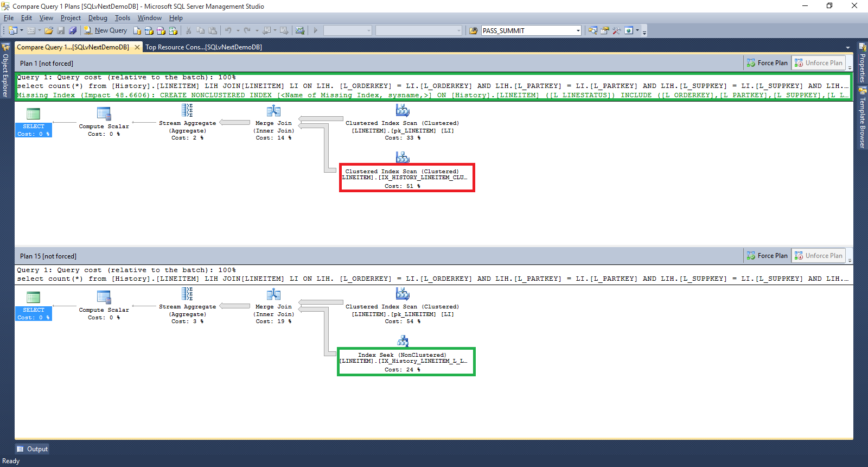Expand the Plan 1 toolbar overflow arrow

tap(850, 68)
